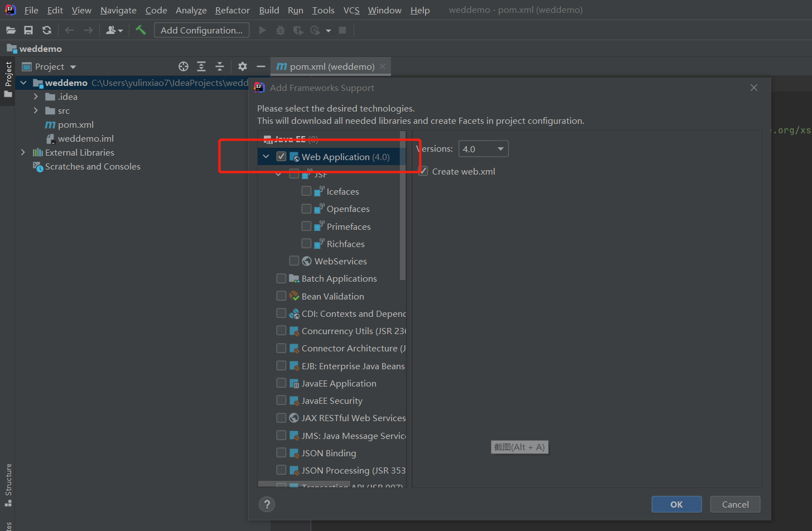Open the Navigate menu
The height and width of the screenshot is (531, 812).
pyautogui.click(x=118, y=10)
